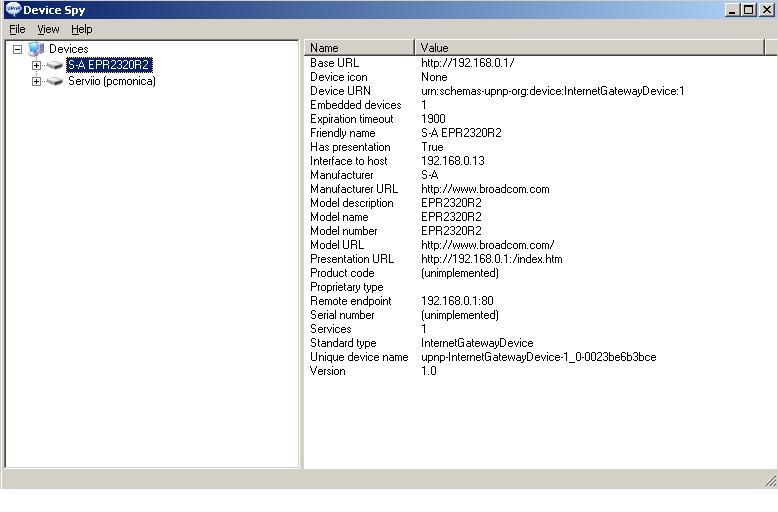Expand the S-A EPR2320R2 device node
Viewport: 778px width, 512px height.
(x=36, y=65)
